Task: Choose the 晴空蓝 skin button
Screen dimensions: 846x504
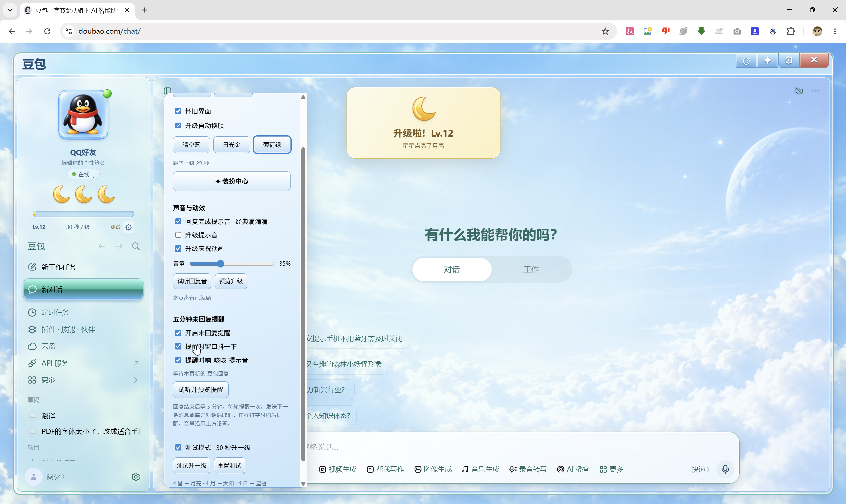Action: click(191, 145)
